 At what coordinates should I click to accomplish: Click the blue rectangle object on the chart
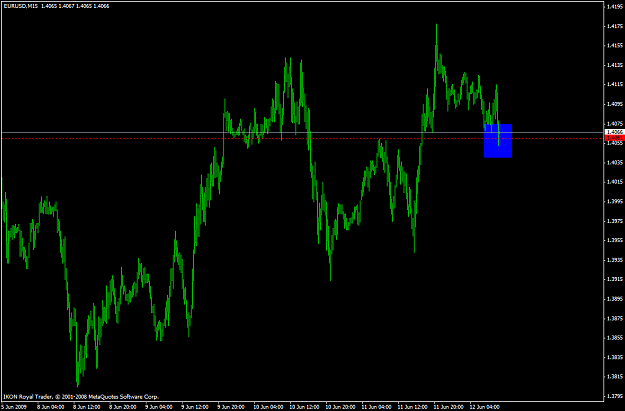click(498, 141)
